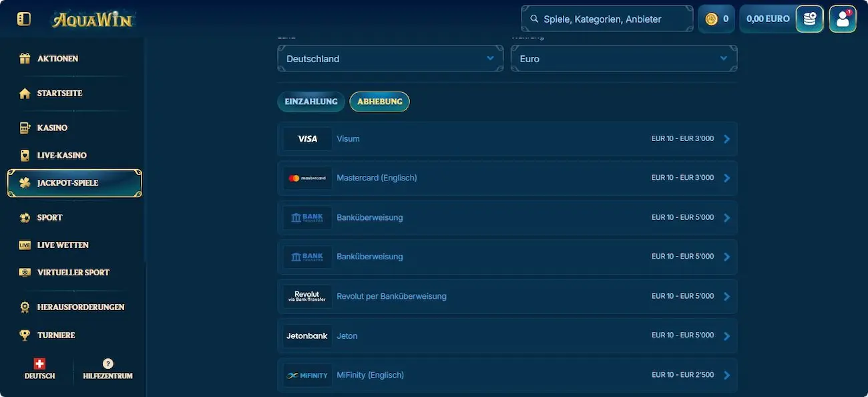The width and height of the screenshot is (868, 397).
Task: Expand the MiFinity (Englisch) row arrow
Action: [x=727, y=375]
